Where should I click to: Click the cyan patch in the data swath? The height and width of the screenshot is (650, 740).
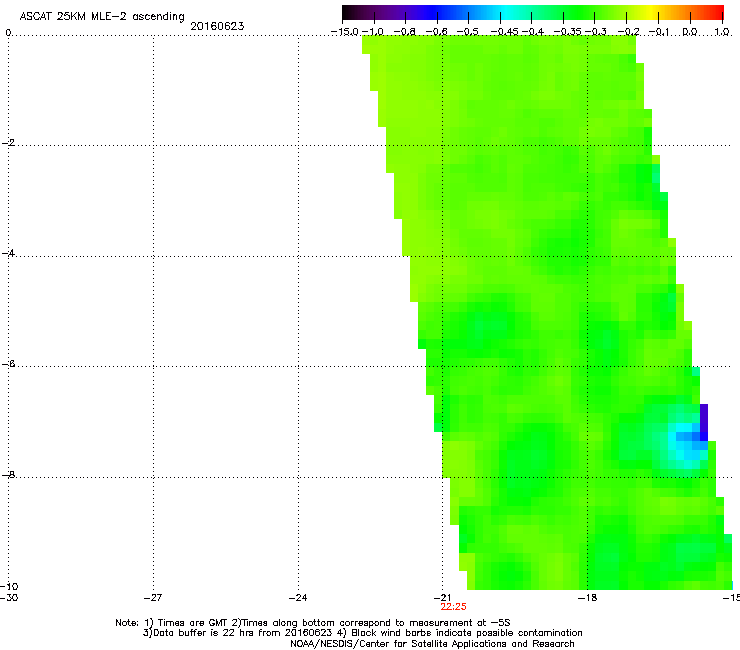[687, 445]
